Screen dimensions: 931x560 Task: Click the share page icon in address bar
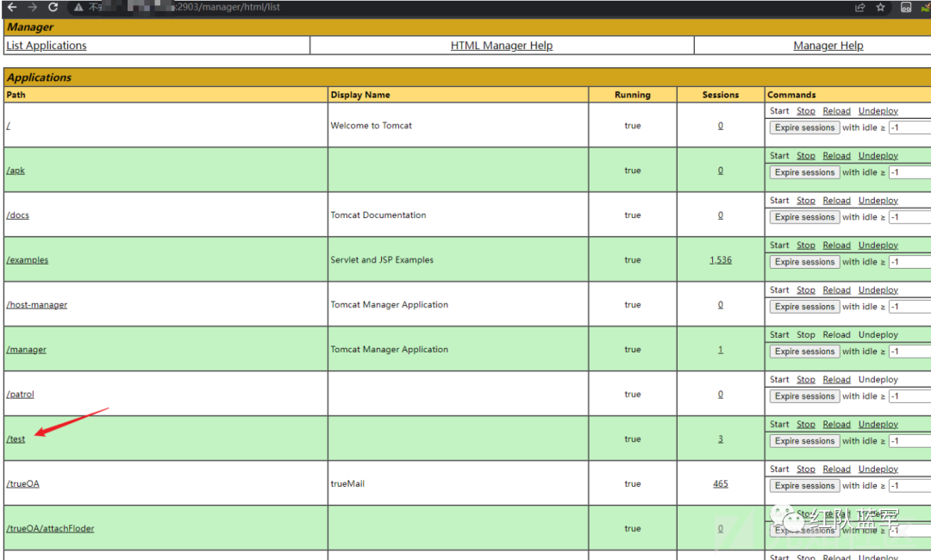pos(859,7)
